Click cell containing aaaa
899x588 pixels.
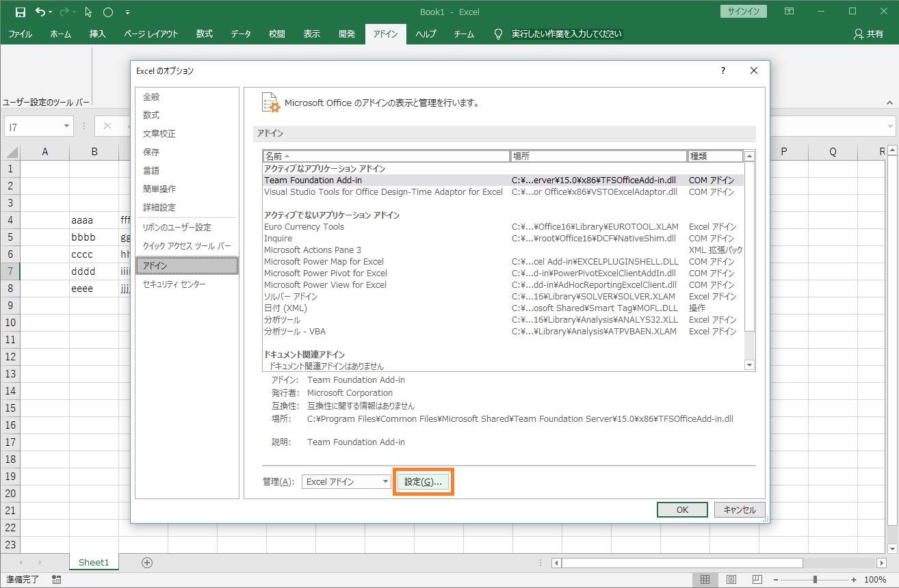pos(94,220)
